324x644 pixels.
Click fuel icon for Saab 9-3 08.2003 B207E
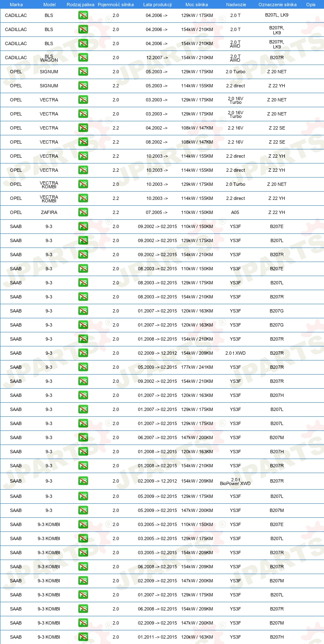tap(83, 269)
